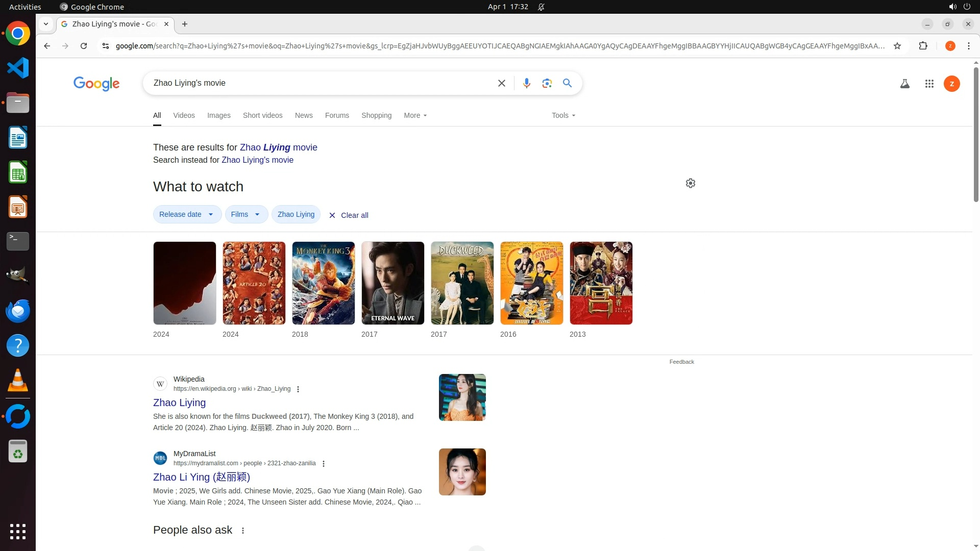
Task: Launch VLC media player from dock
Action: click(18, 381)
